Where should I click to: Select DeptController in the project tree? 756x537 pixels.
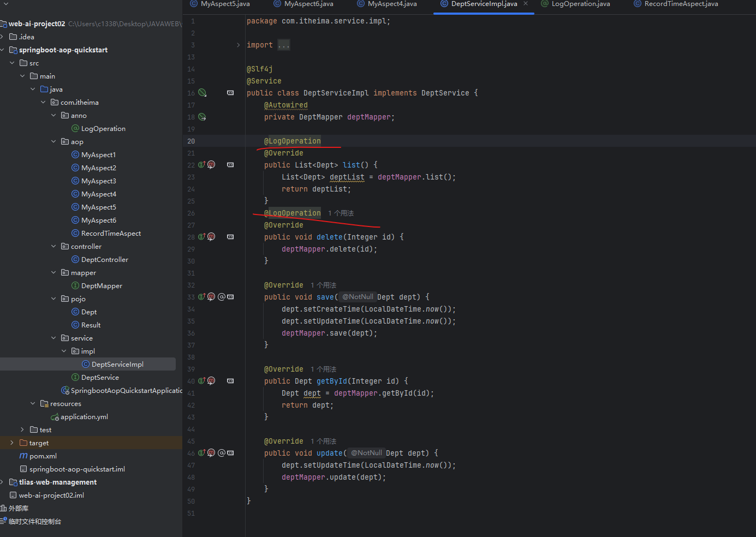[100, 260]
